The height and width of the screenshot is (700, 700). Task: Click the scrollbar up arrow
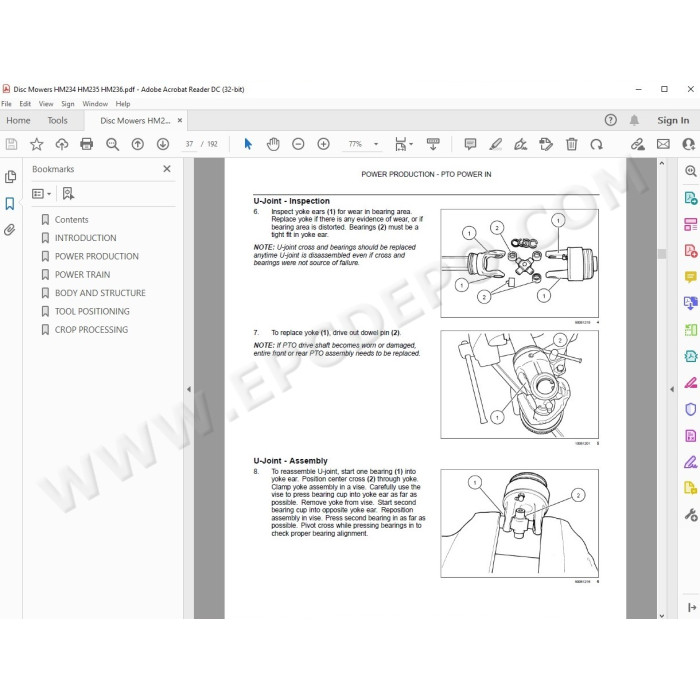[662, 163]
